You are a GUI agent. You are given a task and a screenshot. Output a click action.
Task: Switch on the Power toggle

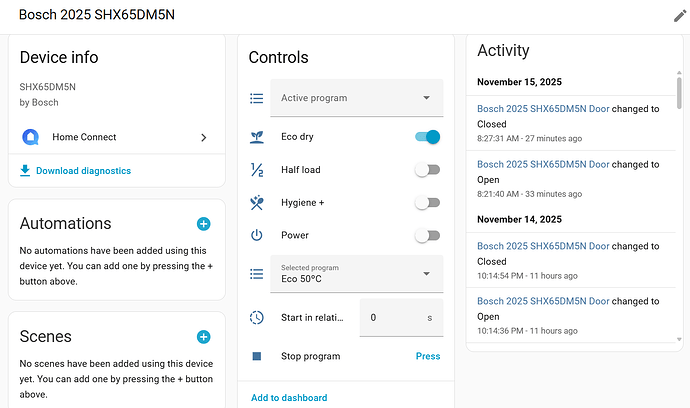427,235
